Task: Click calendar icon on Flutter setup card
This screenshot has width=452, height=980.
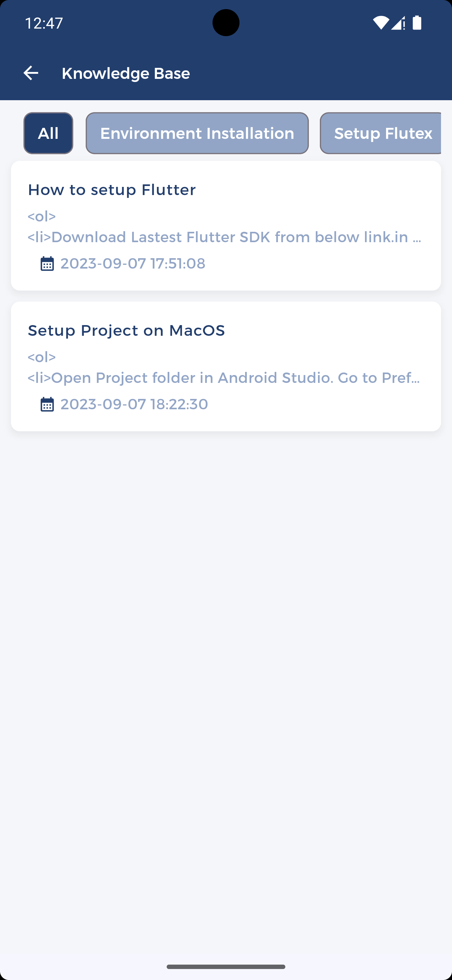Action: click(47, 263)
